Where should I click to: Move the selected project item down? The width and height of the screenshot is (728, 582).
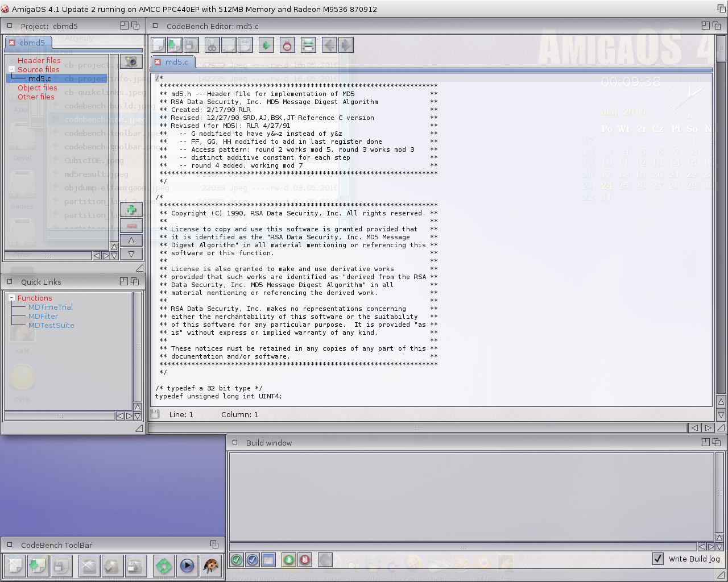point(131,254)
